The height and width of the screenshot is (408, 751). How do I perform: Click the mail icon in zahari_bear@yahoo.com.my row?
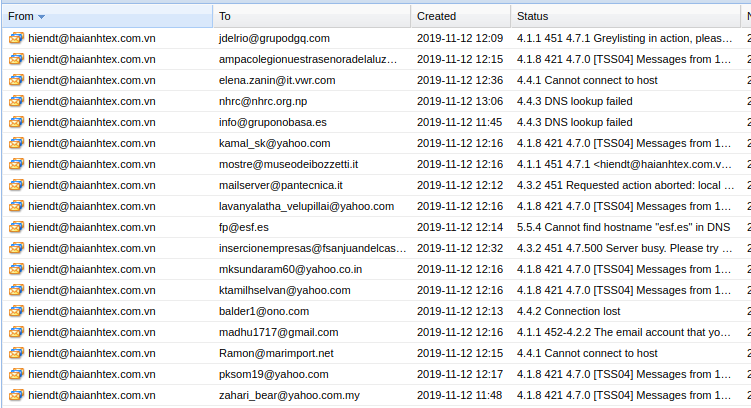[x=16, y=395]
